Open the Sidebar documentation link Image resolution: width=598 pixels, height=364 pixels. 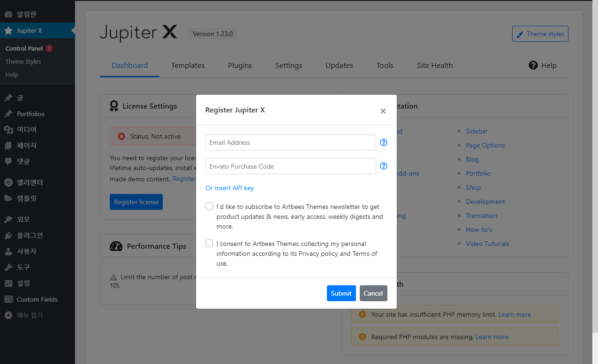[477, 131]
